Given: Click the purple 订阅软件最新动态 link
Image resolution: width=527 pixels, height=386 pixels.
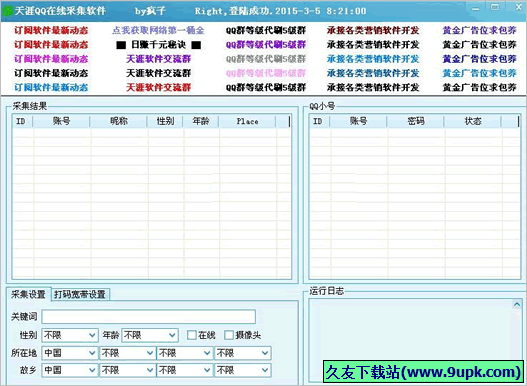Looking at the screenshot, I should click(51, 59).
